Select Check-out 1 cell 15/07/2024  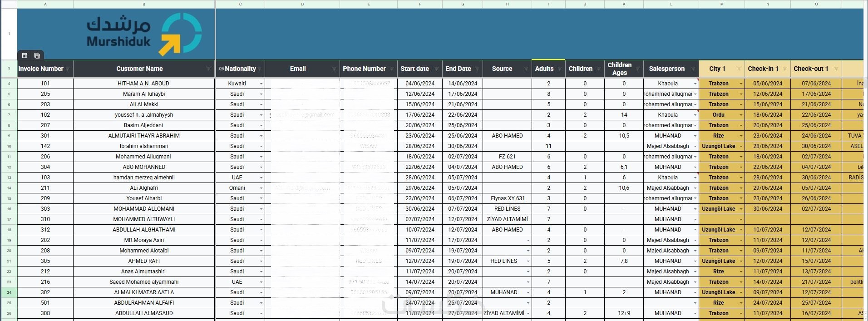(816, 261)
